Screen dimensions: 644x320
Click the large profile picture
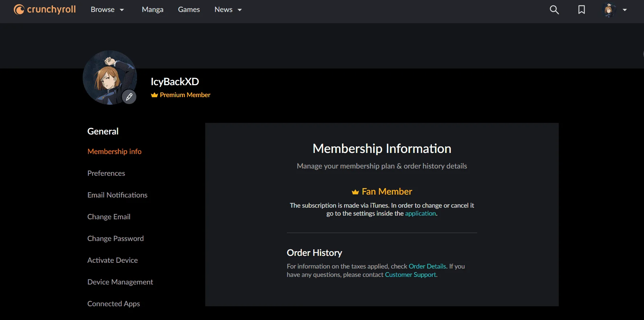coord(110,78)
